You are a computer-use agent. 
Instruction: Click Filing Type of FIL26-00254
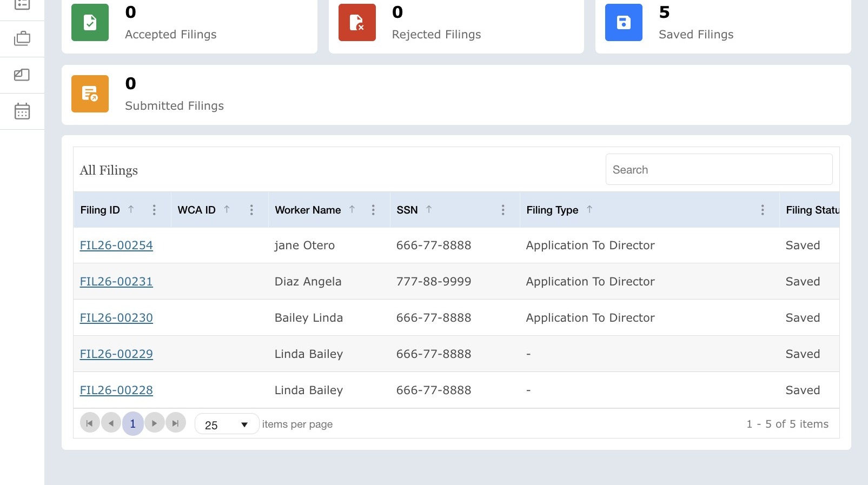point(590,245)
